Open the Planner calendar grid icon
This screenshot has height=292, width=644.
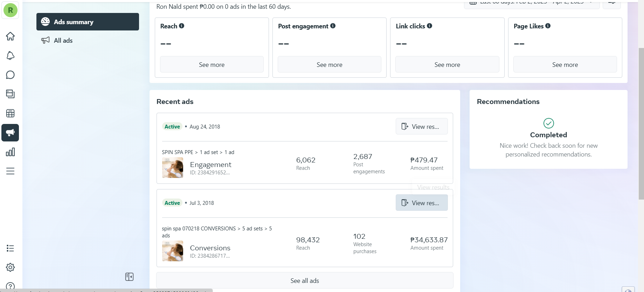(x=10, y=113)
